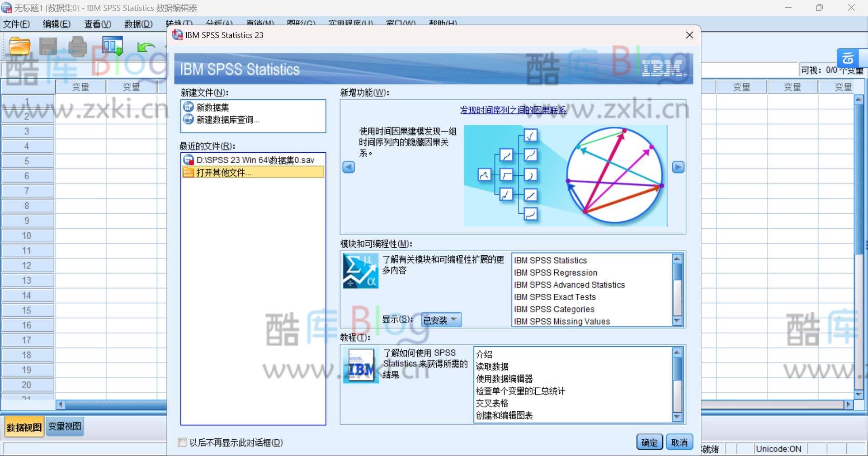The width and height of the screenshot is (868, 456).
Task: Open the 发现时间序列之间的因果联系 link
Action: (512, 110)
